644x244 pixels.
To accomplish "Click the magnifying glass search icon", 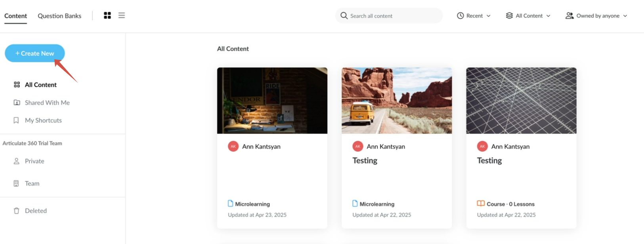I will (x=344, y=16).
